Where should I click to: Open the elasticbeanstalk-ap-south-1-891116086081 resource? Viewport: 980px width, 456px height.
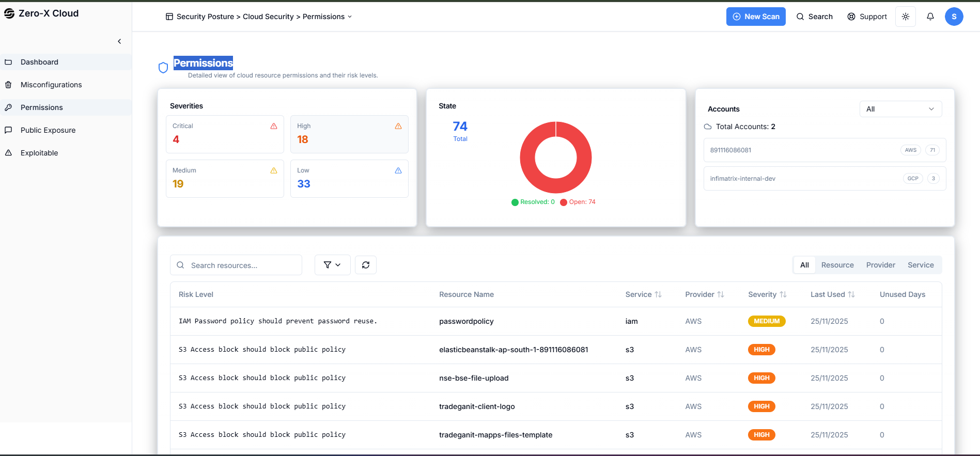click(x=514, y=350)
